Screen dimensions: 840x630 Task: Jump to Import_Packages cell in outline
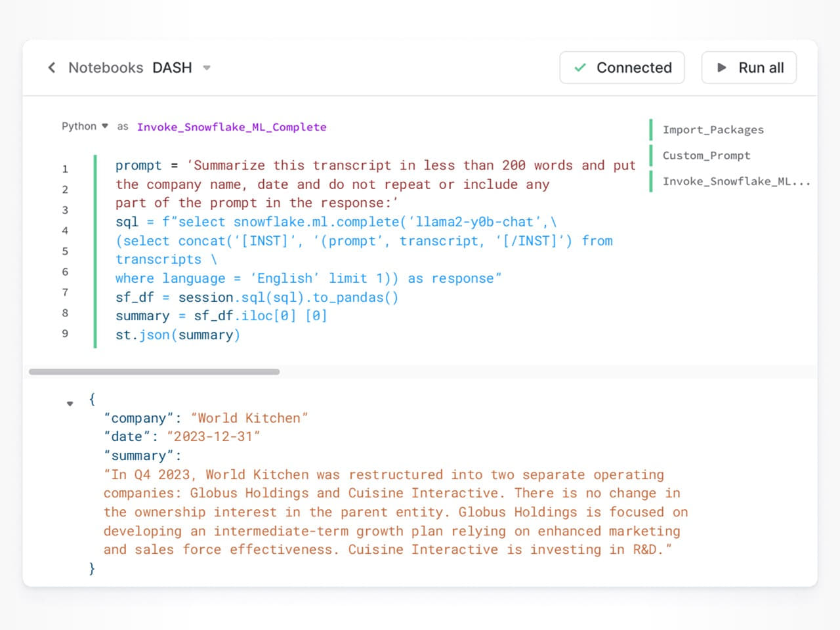[x=713, y=130]
